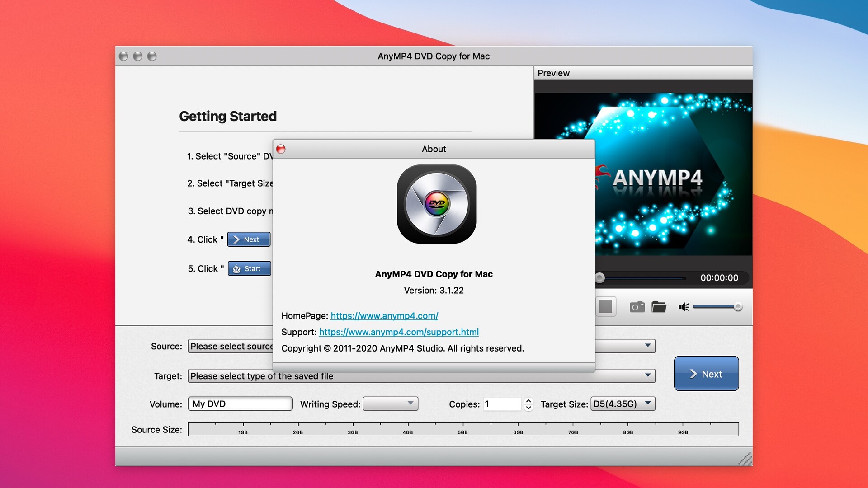Edit the Volume field labeled My DVD
This screenshot has height=488, width=868.
point(240,404)
